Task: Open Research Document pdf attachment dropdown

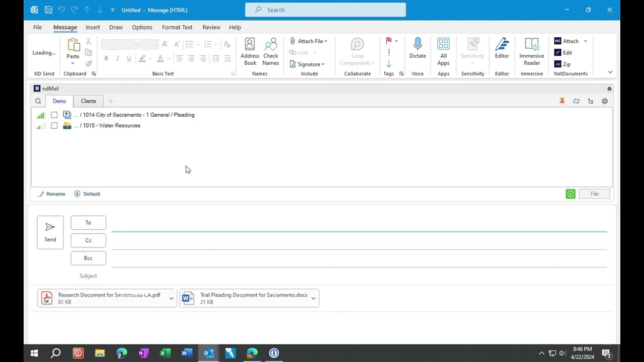Action: point(171,298)
